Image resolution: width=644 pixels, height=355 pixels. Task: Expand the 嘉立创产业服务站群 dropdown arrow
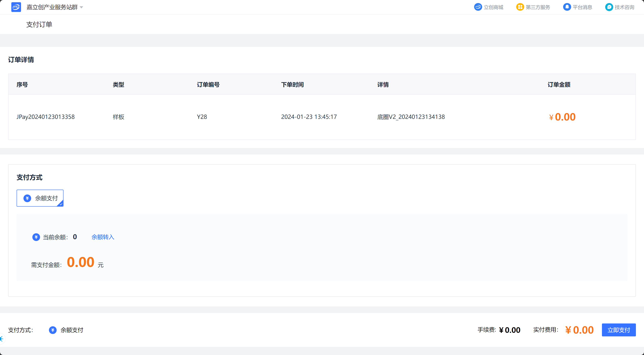tap(82, 7)
